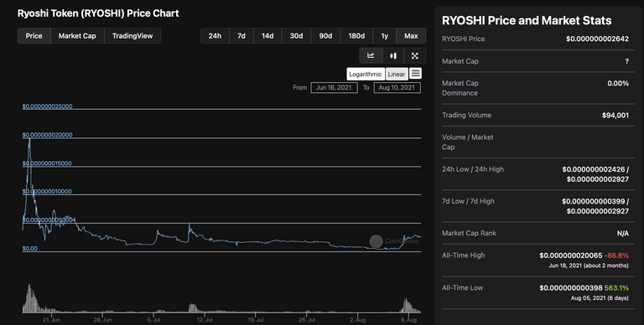Set range to 30d
The height and width of the screenshot is (325, 644).
click(296, 36)
